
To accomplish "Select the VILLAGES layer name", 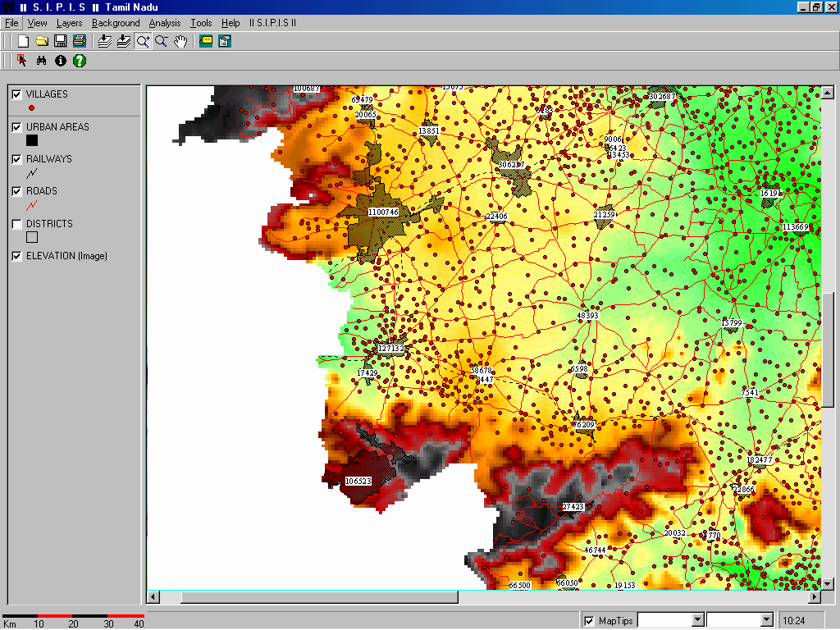I will coord(47,94).
